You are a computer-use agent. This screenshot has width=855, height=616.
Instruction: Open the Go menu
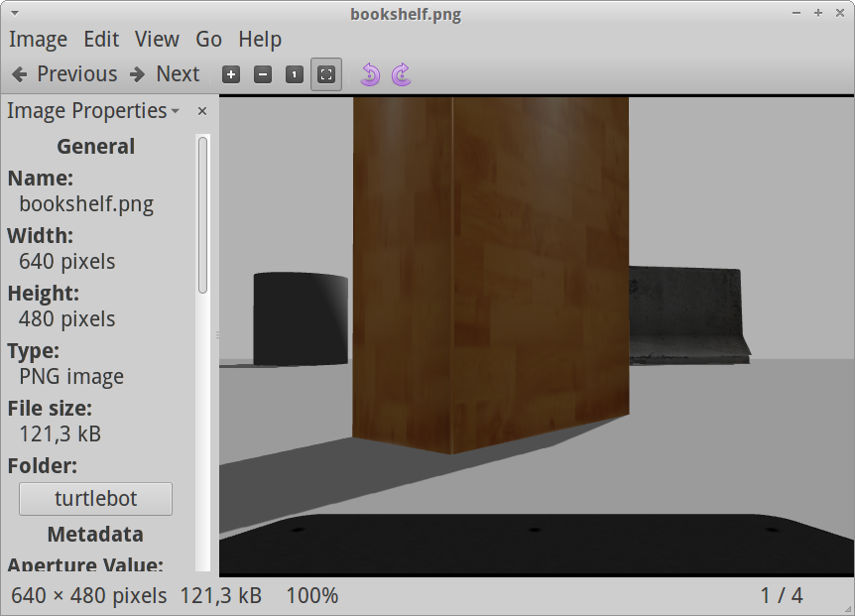pyautogui.click(x=208, y=40)
